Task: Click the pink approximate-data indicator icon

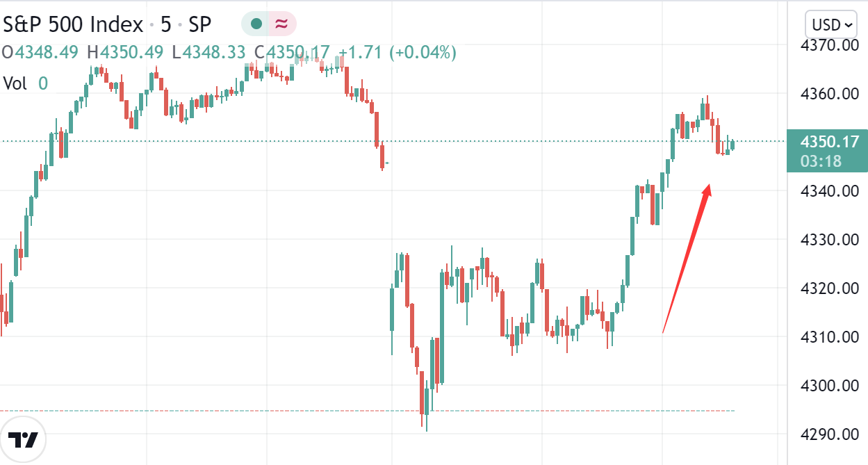Action: (x=281, y=24)
